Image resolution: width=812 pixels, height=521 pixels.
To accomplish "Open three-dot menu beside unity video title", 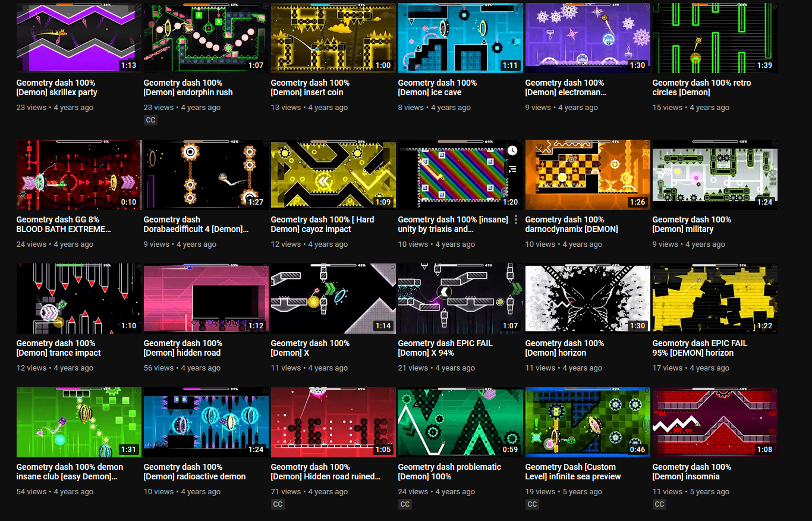I will [516, 219].
